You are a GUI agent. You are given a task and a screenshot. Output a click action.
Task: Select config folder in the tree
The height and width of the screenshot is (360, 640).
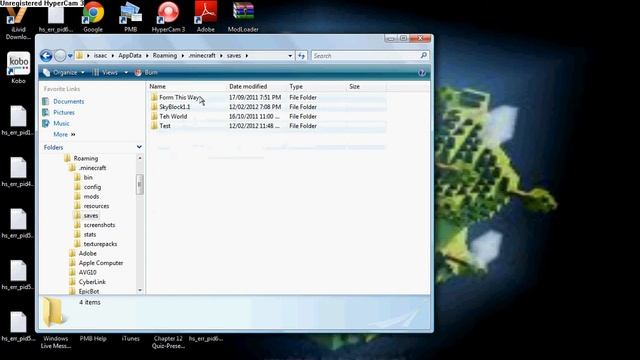coord(92,187)
